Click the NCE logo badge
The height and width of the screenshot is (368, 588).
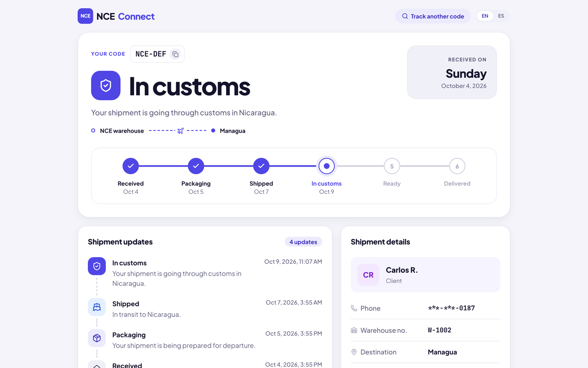[x=85, y=16]
